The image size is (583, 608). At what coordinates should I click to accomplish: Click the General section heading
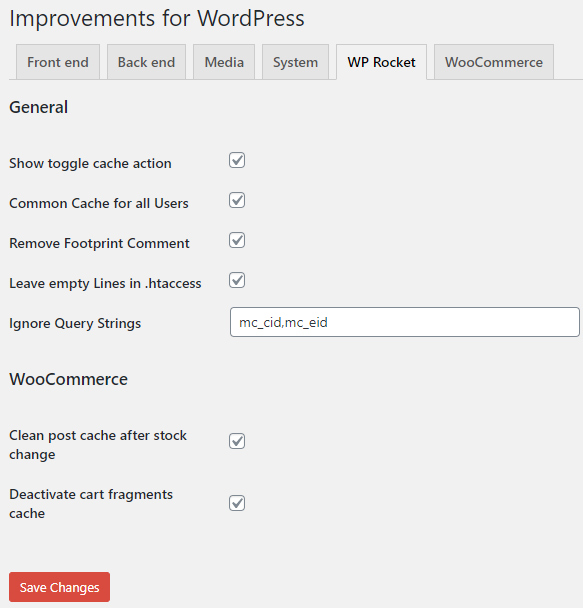click(x=38, y=107)
